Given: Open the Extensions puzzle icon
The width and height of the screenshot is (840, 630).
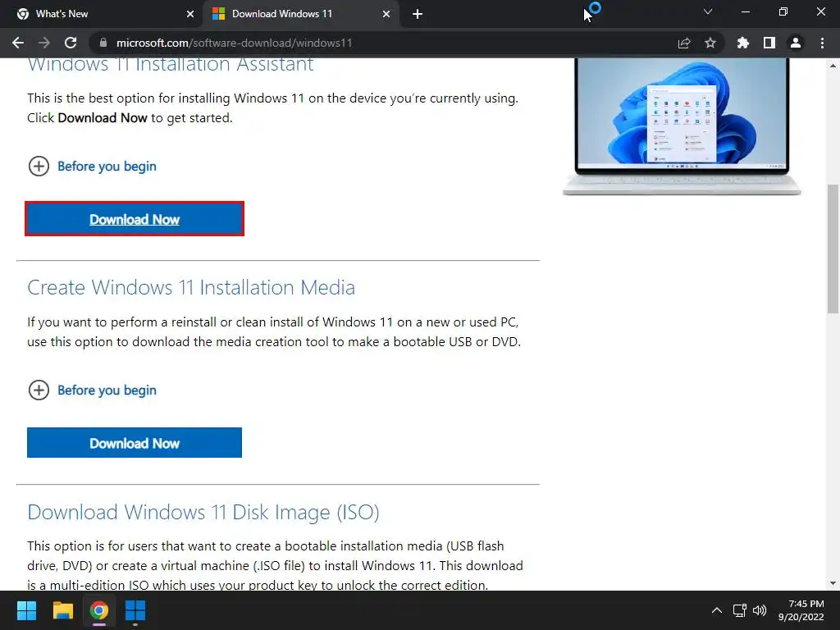Looking at the screenshot, I should [x=743, y=43].
